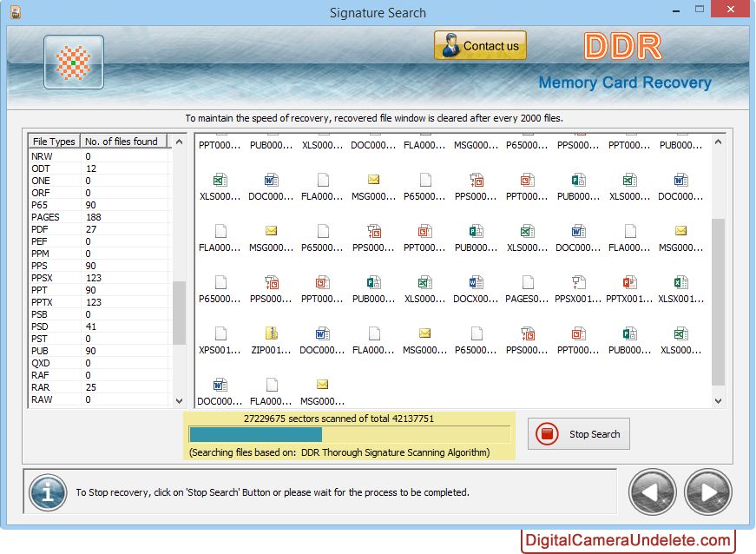Open the Contact us button

pyautogui.click(x=480, y=46)
